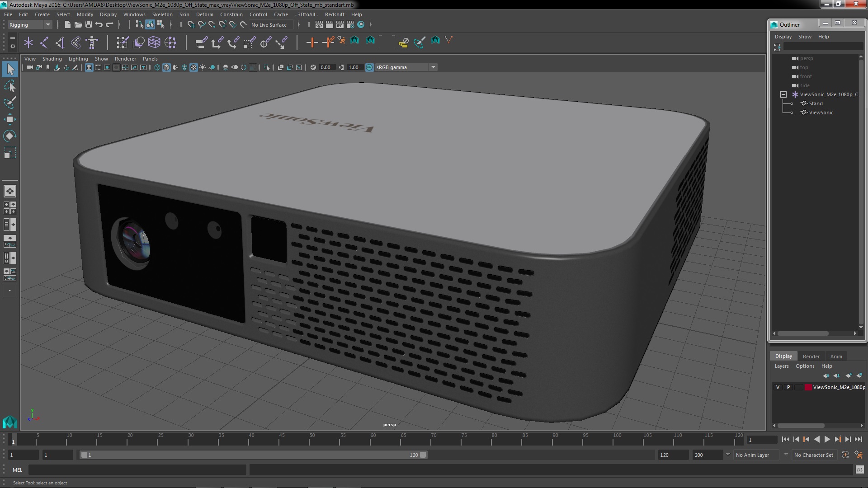Open the Deform menu
The image size is (868, 488).
pyautogui.click(x=204, y=14)
